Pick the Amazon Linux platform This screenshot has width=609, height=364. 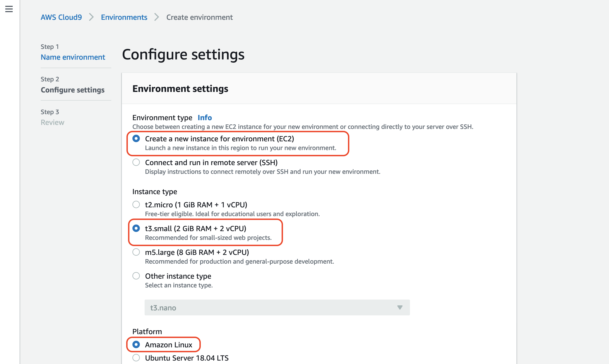(136, 344)
